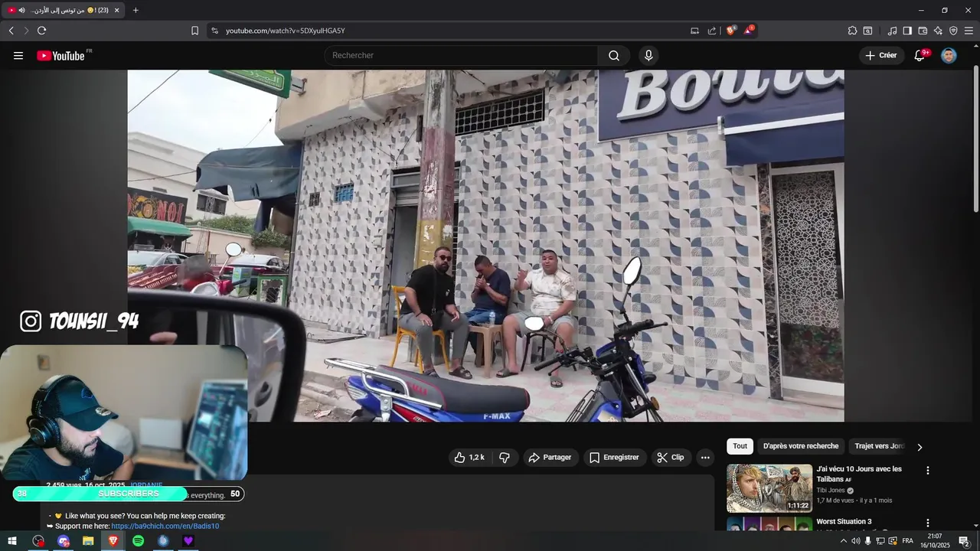Screen dimensions: 980x551
Task: Open Spotify from the taskbar
Action: (138, 541)
